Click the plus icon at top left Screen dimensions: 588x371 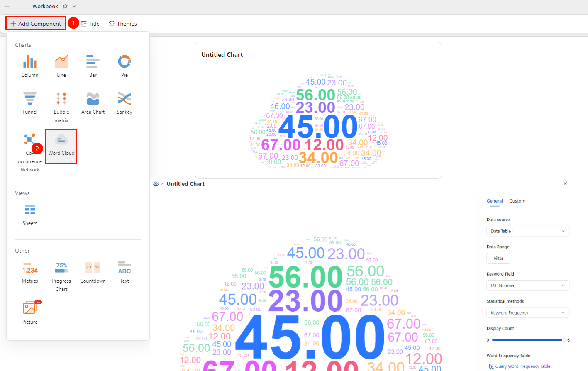coord(7,6)
